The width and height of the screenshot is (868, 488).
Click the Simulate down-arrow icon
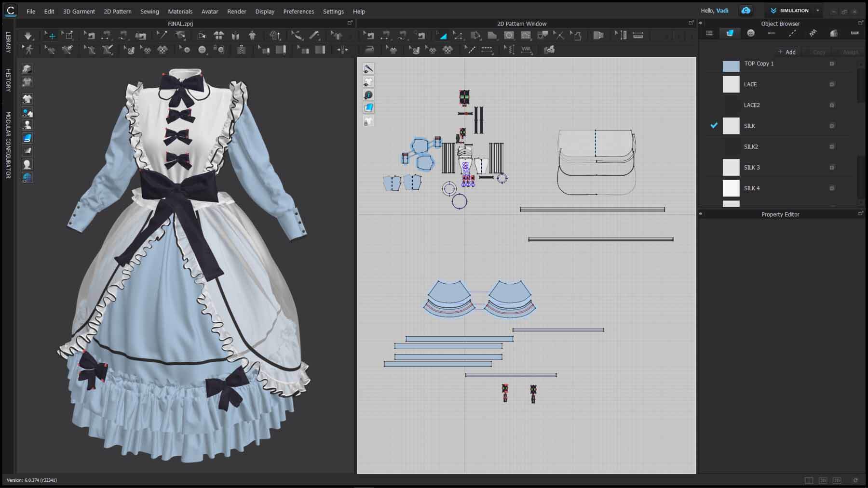(x=28, y=35)
